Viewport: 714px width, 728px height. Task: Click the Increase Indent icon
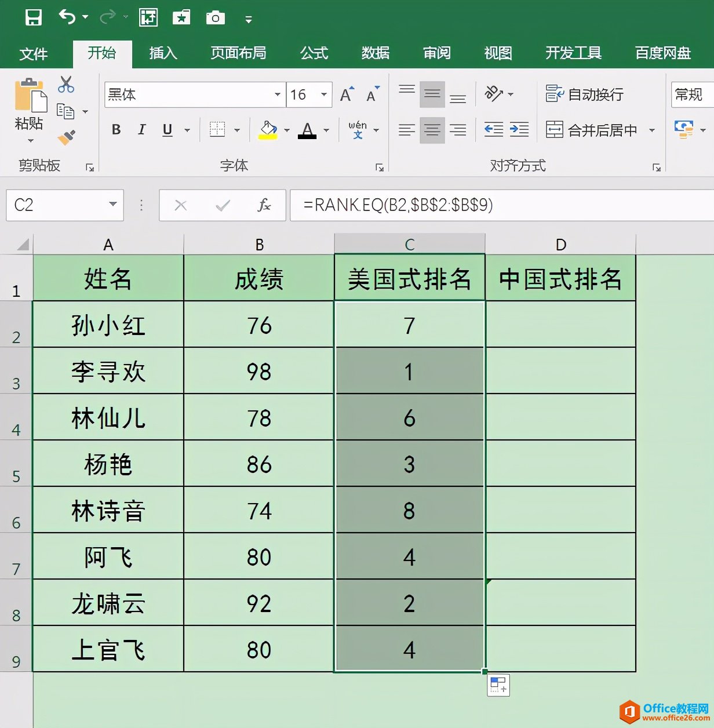519,130
